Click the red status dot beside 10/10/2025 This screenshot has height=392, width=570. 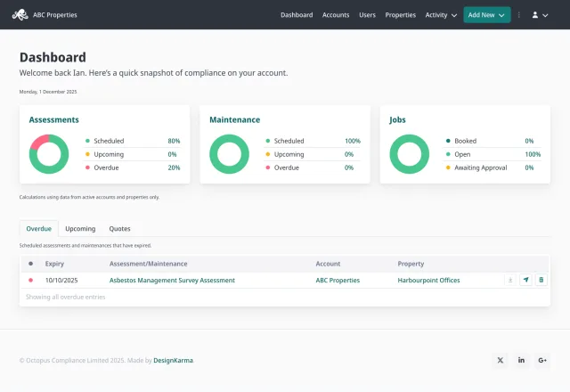(30, 281)
